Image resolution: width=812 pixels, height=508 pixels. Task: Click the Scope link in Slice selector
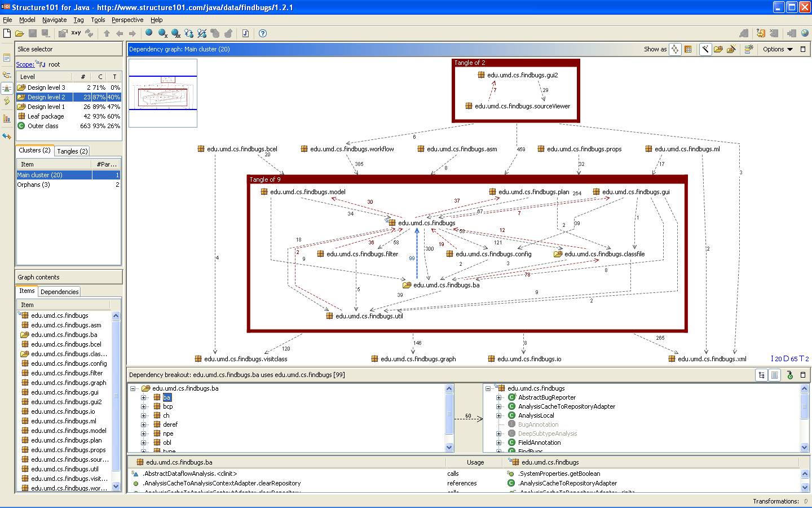tap(25, 64)
